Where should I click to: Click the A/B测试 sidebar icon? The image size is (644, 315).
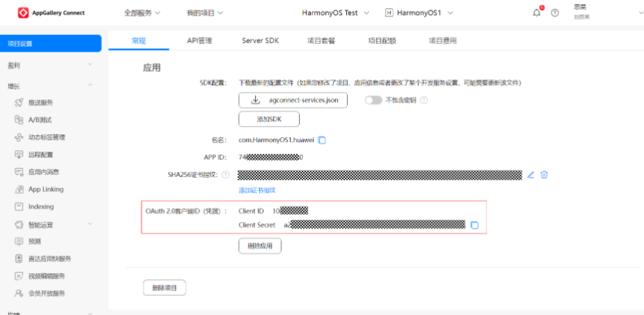[x=19, y=120]
